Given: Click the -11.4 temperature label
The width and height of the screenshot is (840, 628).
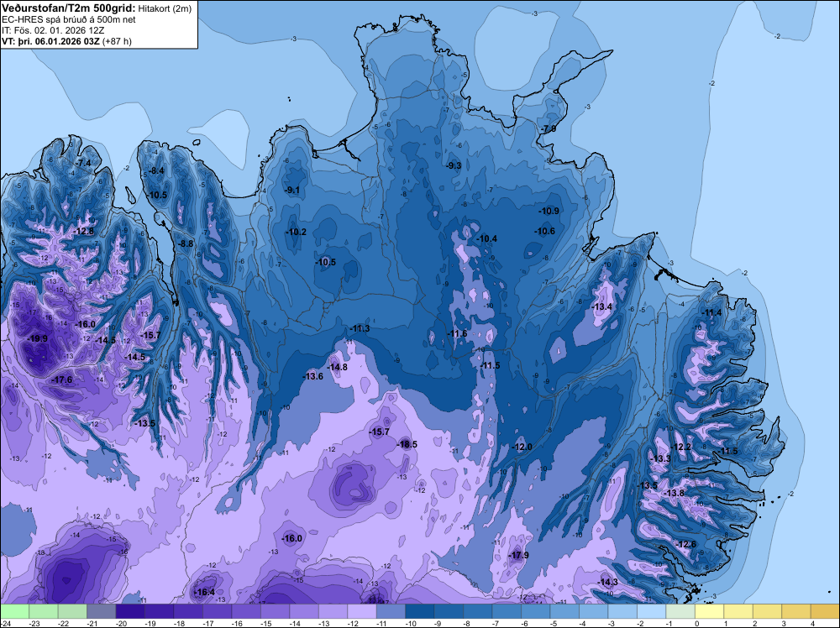Looking at the screenshot, I should click(x=712, y=312).
